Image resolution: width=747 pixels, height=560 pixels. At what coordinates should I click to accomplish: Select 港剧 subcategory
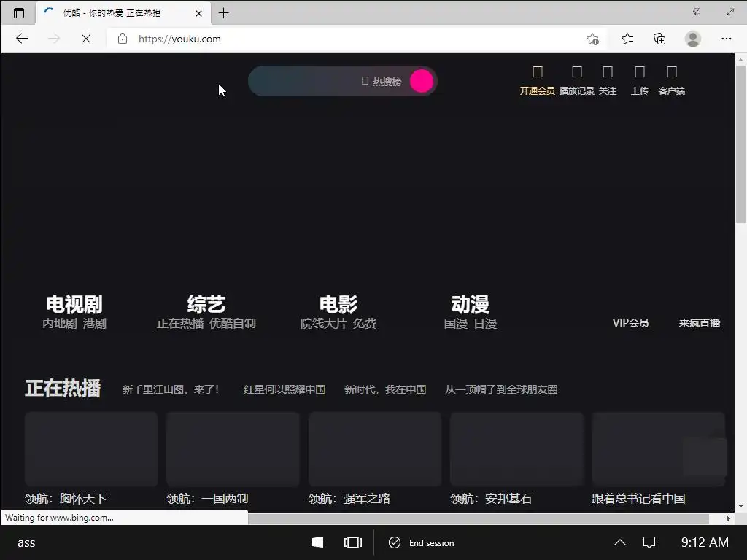tap(94, 324)
